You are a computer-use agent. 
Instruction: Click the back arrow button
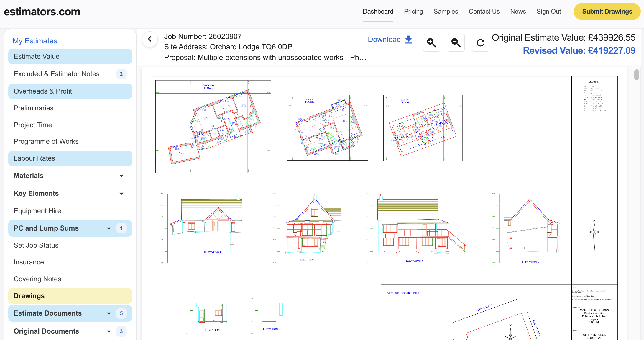click(x=150, y=39)
